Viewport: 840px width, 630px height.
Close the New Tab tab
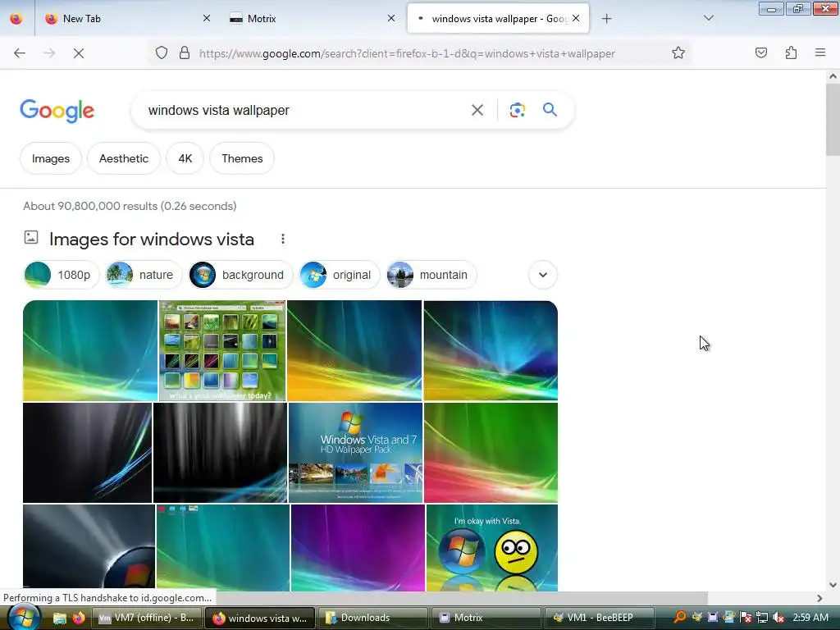(207, 19)
